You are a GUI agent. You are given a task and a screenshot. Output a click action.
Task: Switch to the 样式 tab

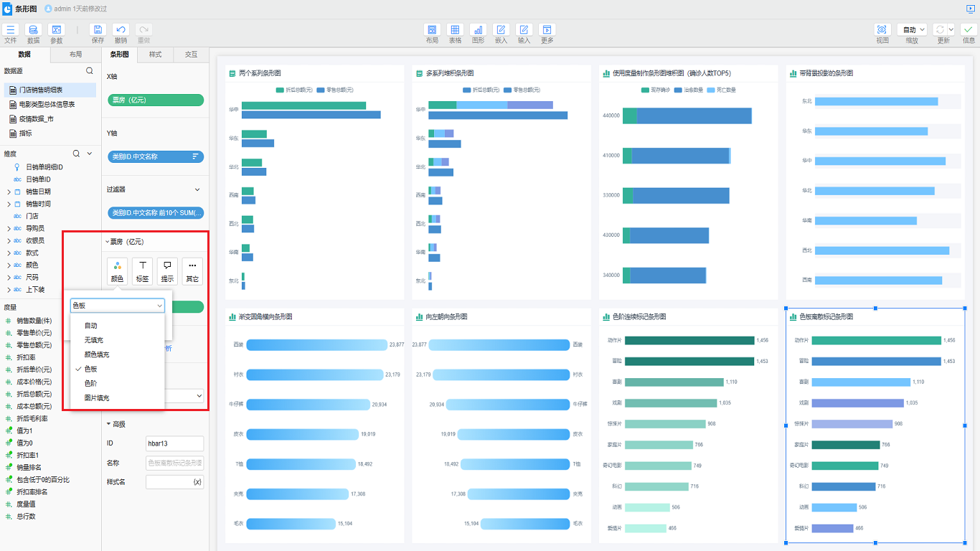(x=155, y=55)
